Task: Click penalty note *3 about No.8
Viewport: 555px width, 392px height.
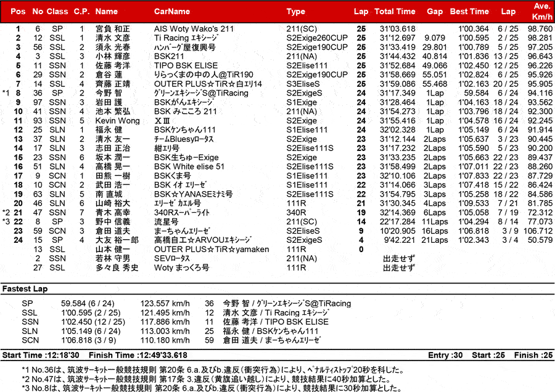Action: (x=212, y=388)
